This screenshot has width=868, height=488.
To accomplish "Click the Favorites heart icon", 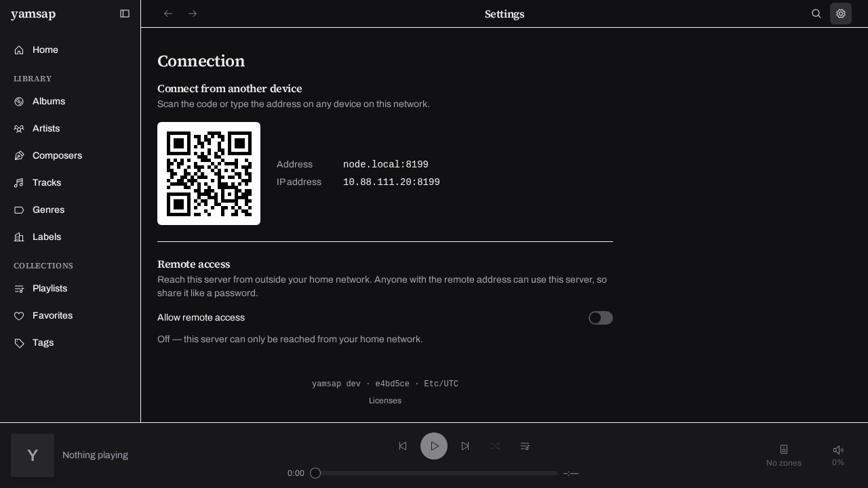I will click(x=19, y=316).
